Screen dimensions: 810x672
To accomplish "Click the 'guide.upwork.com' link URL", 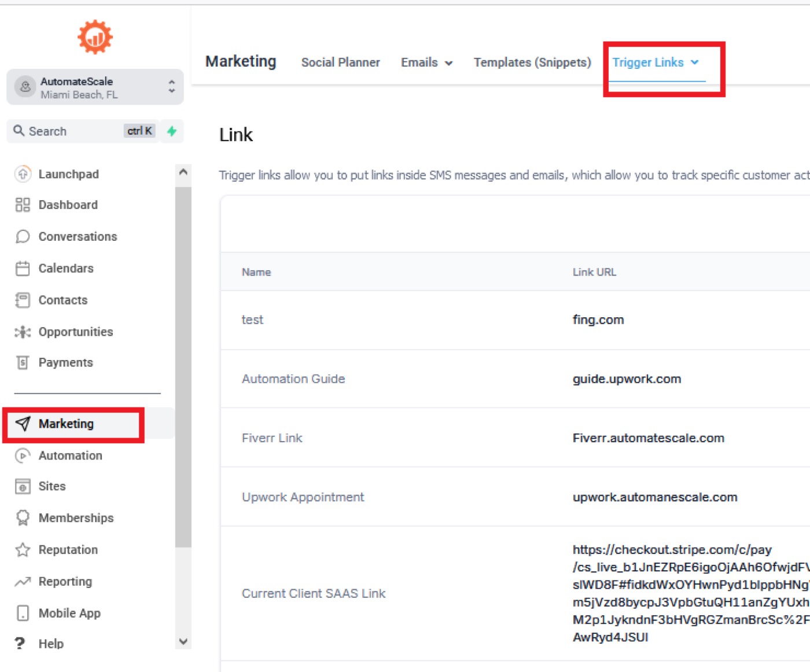I will coord(627,379).
